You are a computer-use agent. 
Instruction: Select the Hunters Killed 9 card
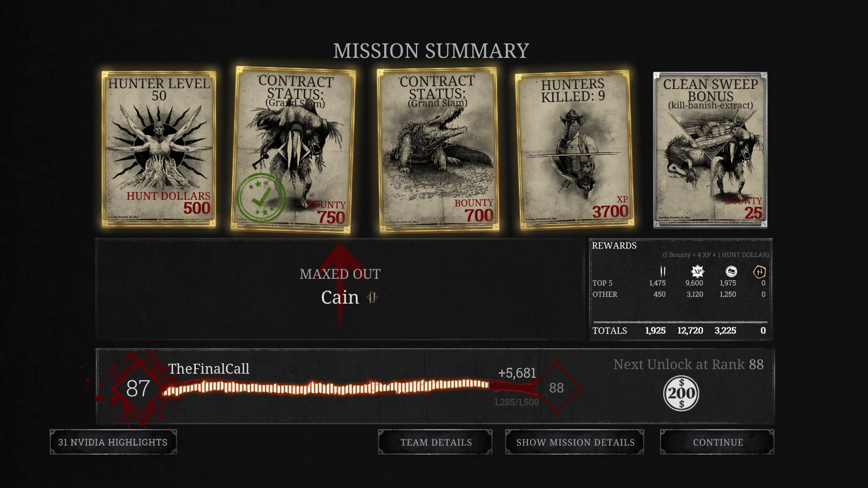[574, 150]
